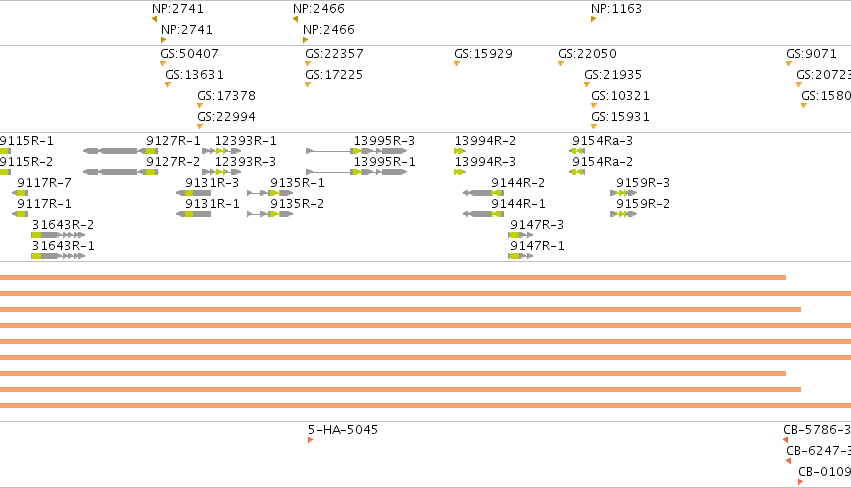851x488 pixels.
Task: Click the CB-0109 red triangle marker
Action: point(801,483)
